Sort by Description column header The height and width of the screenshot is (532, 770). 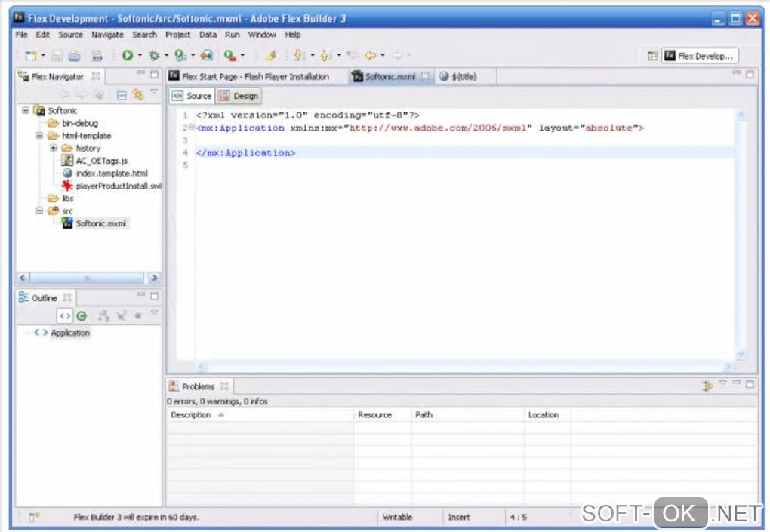pos(259,415)
